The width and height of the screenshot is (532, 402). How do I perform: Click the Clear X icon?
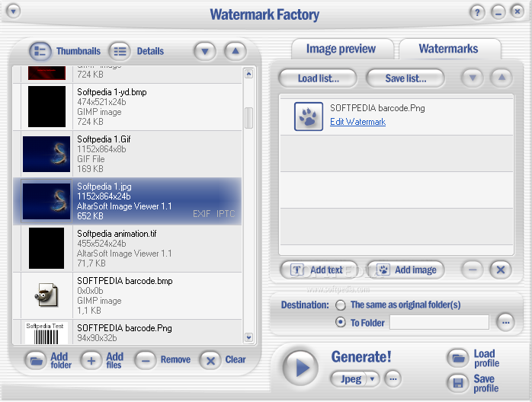click(x=210, y=360)
